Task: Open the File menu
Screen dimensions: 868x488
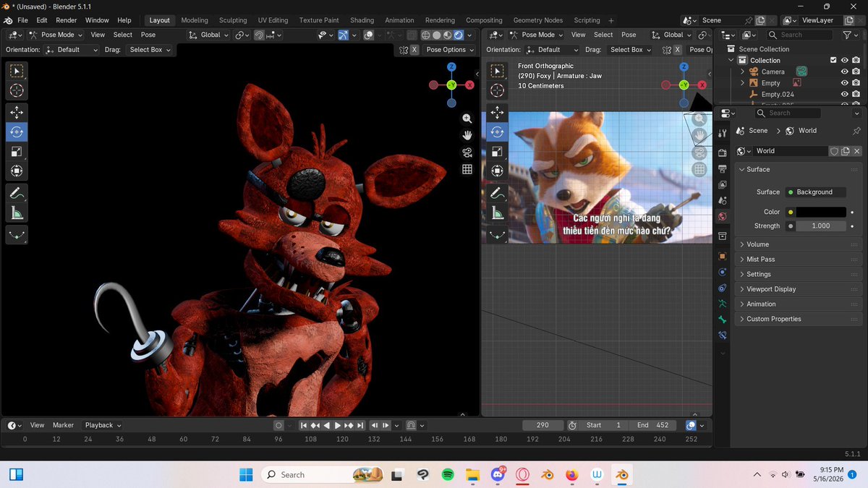Action: click(x=22, y=20)
